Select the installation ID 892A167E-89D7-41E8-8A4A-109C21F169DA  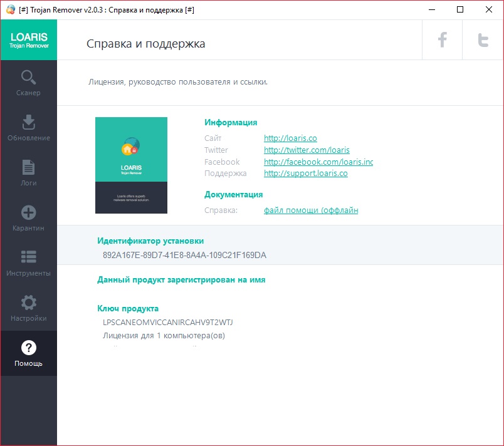coord(184,256)
